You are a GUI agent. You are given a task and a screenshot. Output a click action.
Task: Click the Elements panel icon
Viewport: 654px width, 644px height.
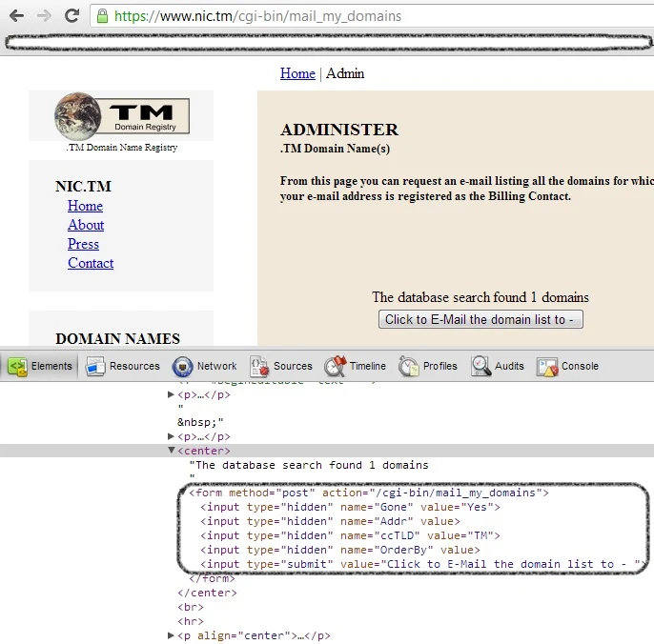click(17, 367)
